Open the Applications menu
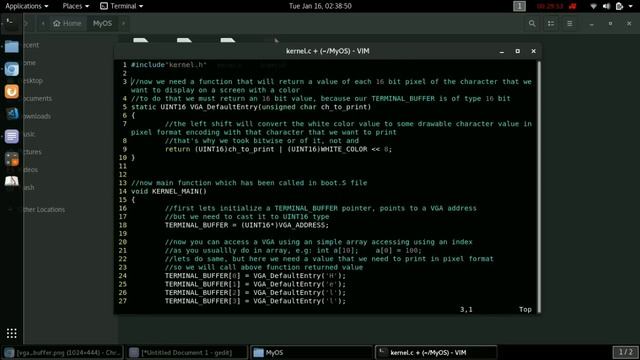The image size is (640, 360). coord(27,6)
